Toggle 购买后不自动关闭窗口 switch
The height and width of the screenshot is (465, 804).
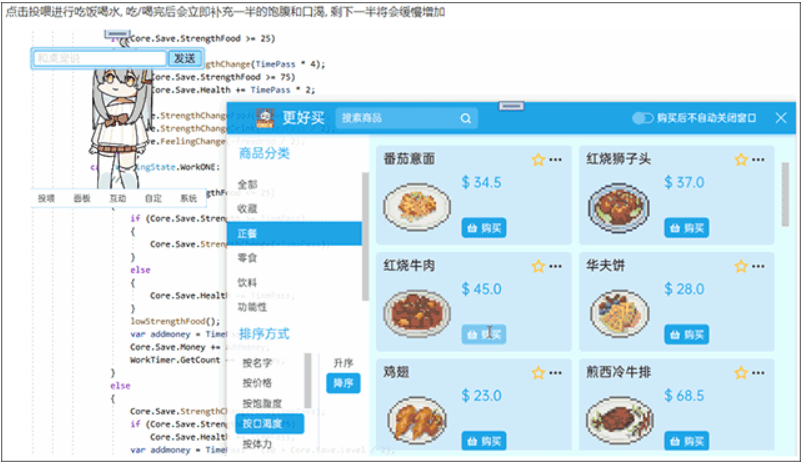tap(642, 118)
